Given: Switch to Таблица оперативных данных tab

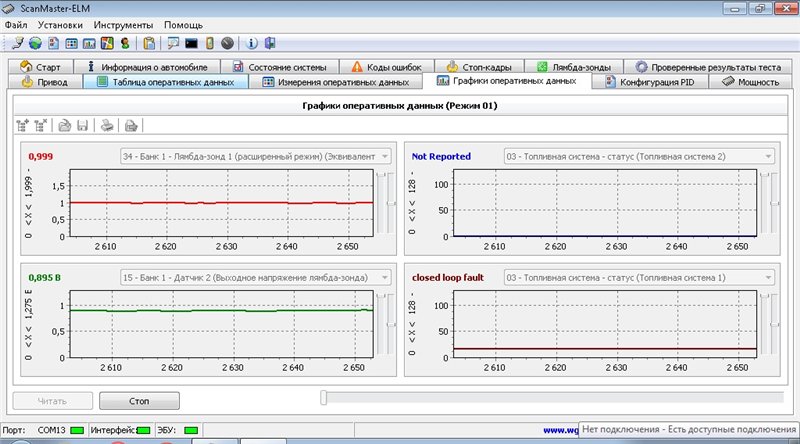Looking at the screenshot, I should [166, 82].
